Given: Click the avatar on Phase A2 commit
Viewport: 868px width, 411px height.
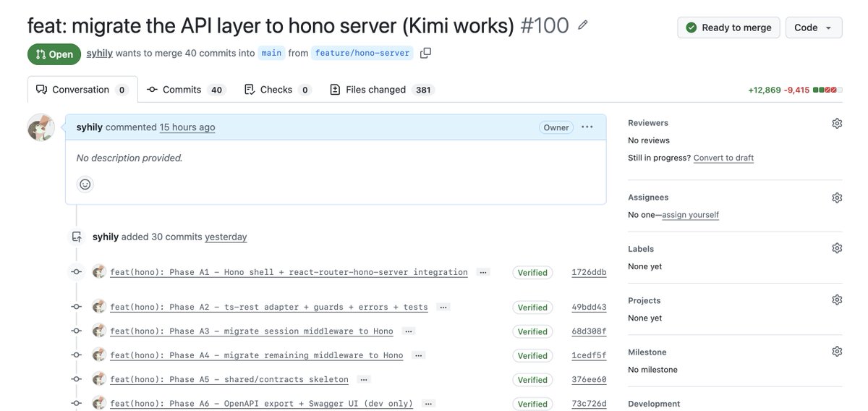Looking at the screenshot, I should [x=99, y=307].
